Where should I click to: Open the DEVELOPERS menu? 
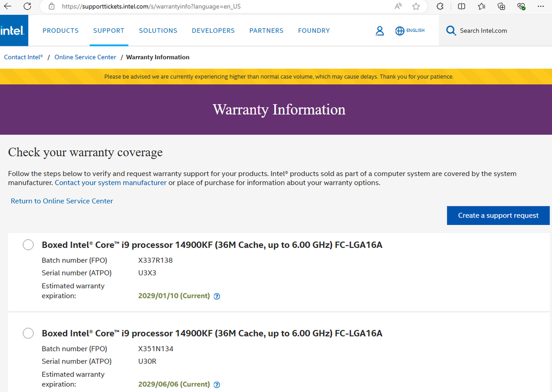pyautogui.click(x=213, y=31)
